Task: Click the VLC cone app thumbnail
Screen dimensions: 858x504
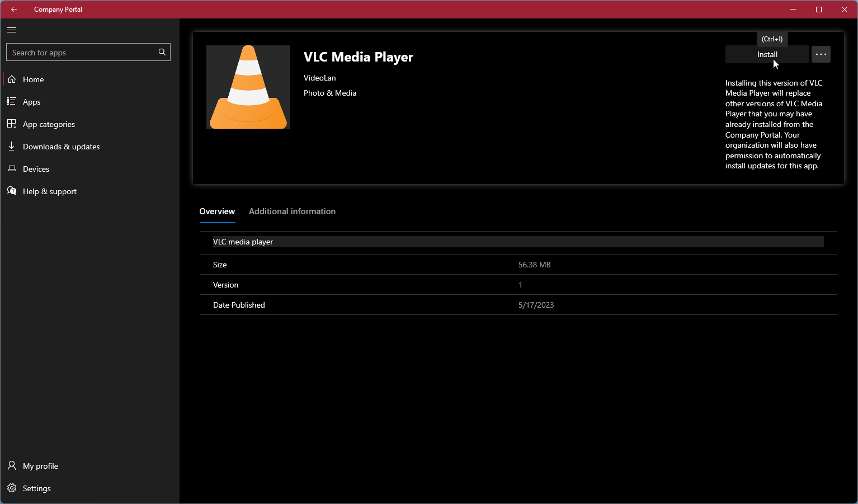Action: [248, 87]
